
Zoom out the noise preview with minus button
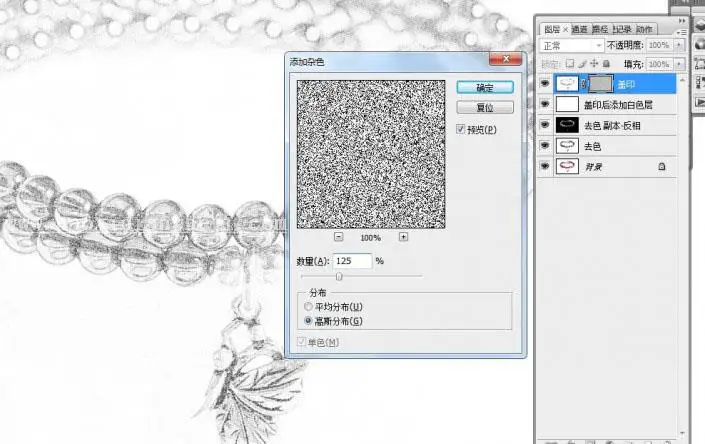(x=339, y=237)
